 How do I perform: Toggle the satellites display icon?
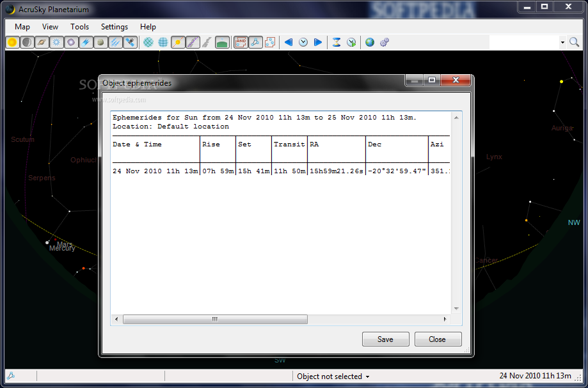(130, 42)
